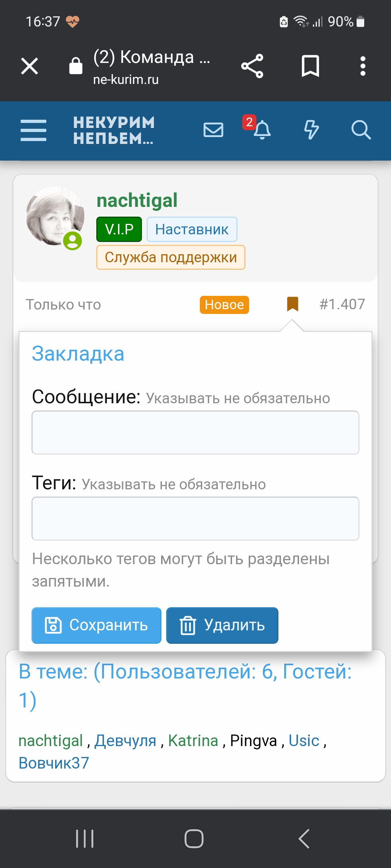Tap the Android back navigation button
Image resolution: width=391 pixels, height=868 pixels.
coord(304,838)
